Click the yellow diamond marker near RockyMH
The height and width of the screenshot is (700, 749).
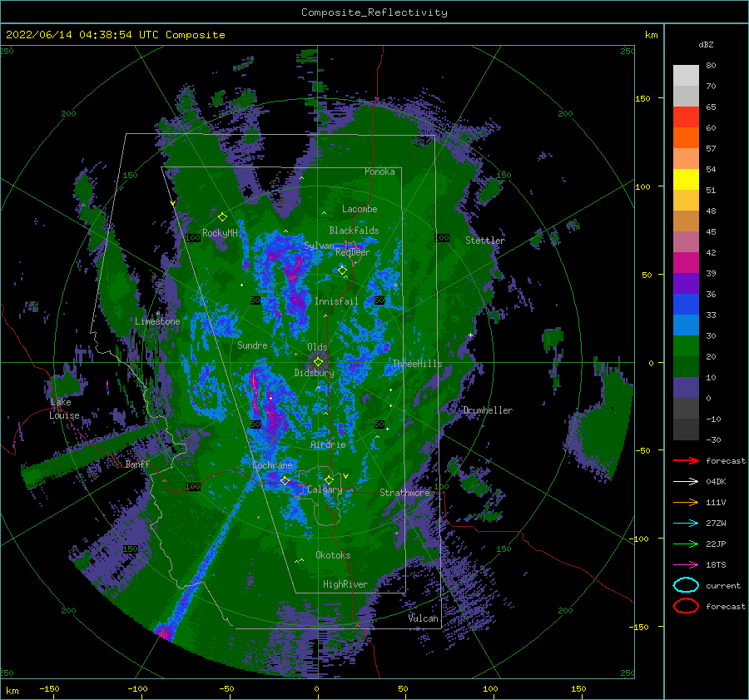coord(222,217)
